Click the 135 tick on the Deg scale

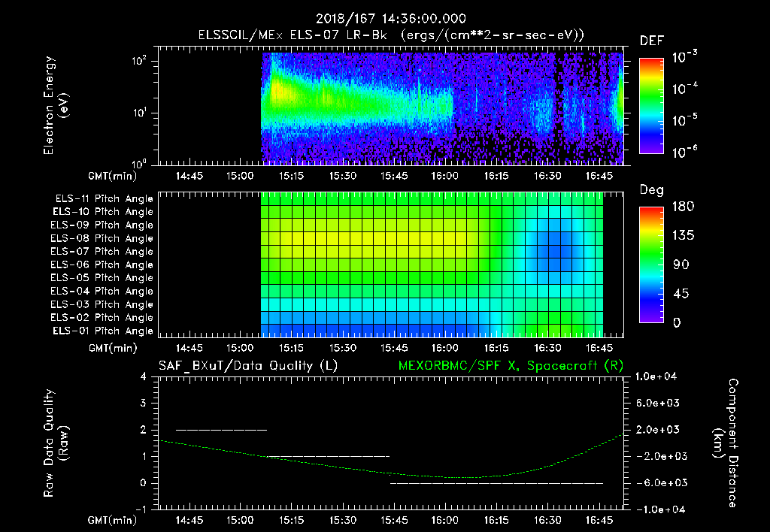point(683,236)
